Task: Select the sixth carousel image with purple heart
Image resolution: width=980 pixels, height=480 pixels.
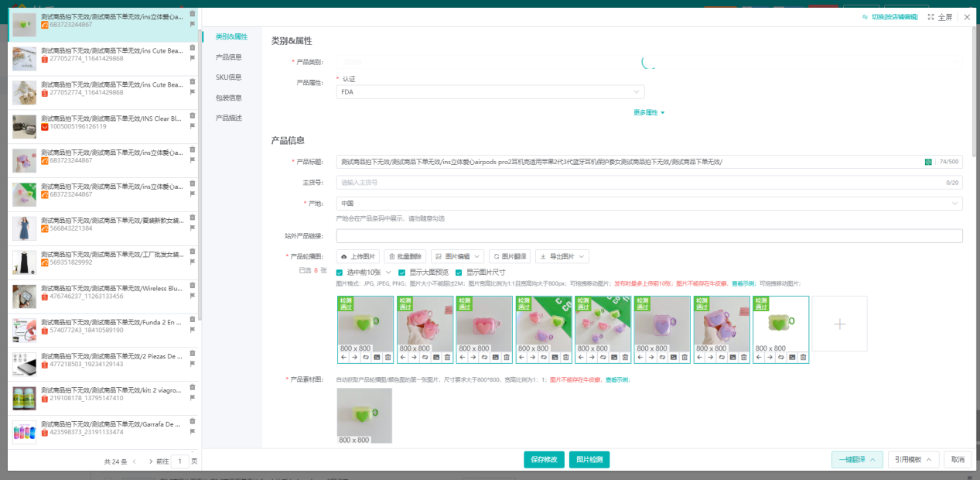Action: pos(661,324)
